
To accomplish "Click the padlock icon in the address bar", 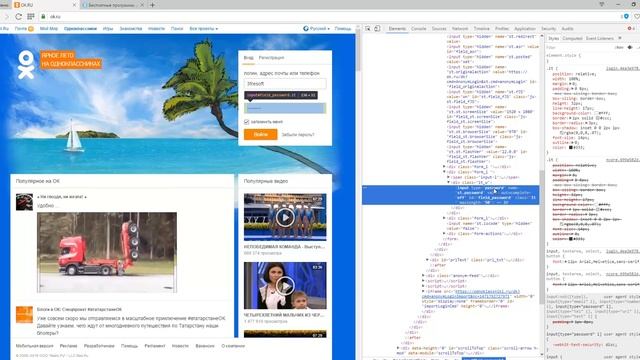I will point(43,16).
